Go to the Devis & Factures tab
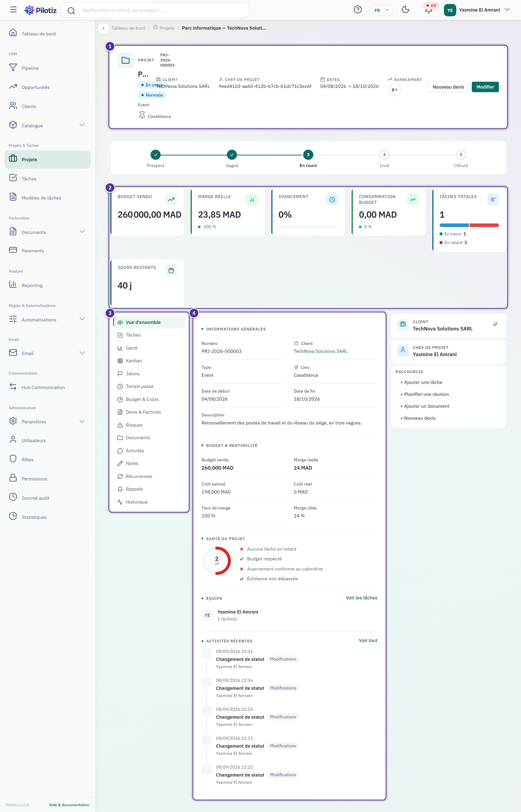The width and height of the screenshot is (521, 812). coord(149,413)
